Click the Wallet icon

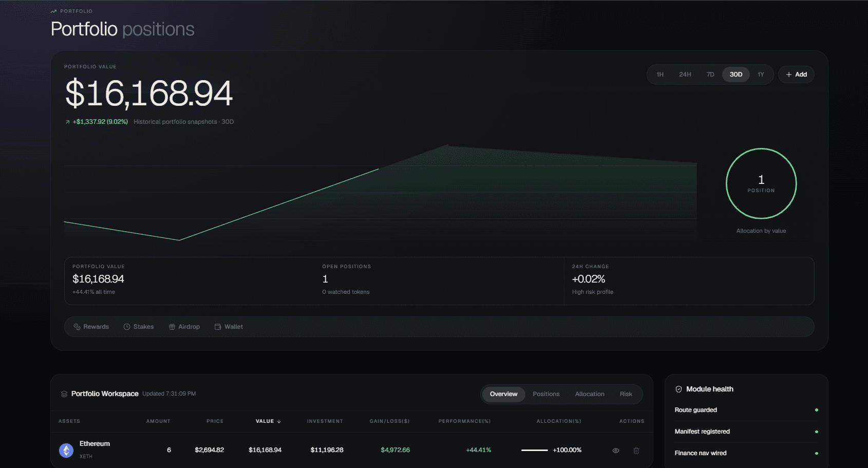coord(218,327)
